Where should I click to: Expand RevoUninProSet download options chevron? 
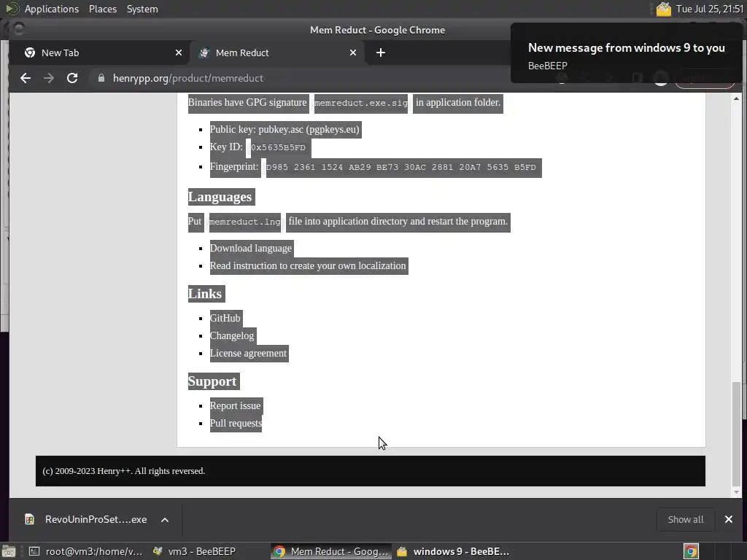pyautogui.click(x=165, y=519)
